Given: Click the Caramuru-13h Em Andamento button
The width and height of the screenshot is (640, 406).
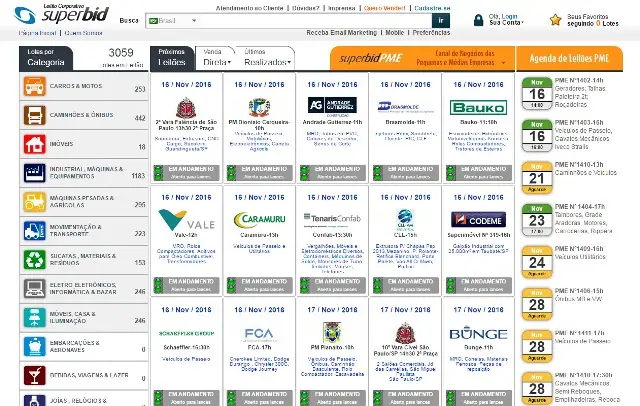Looking at the screenshot, I should coord(259,285).
